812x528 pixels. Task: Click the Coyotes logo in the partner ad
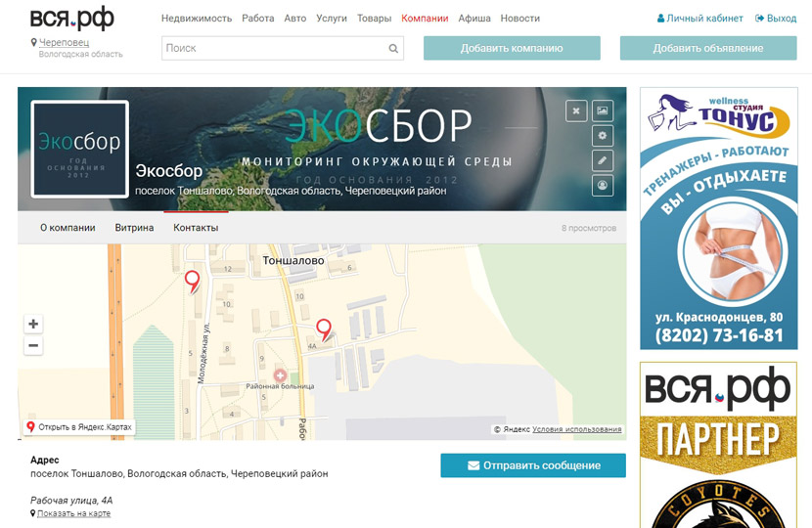tap(718, 505)
